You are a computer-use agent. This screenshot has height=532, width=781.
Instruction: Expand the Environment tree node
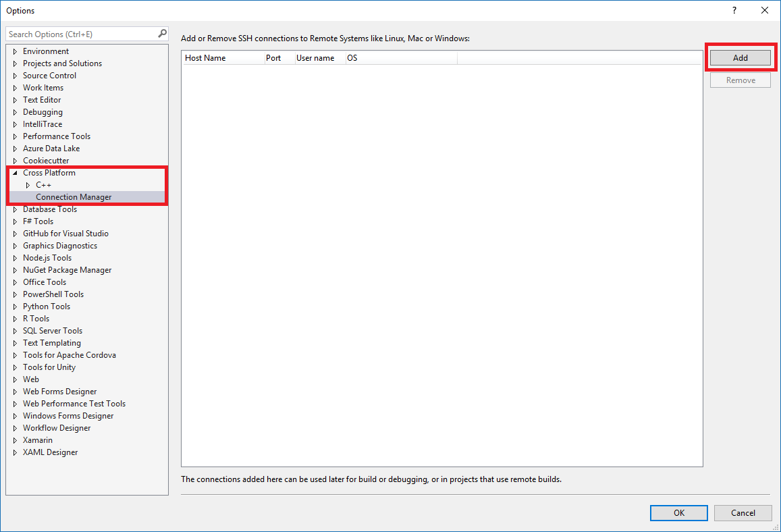click(15, 51)
